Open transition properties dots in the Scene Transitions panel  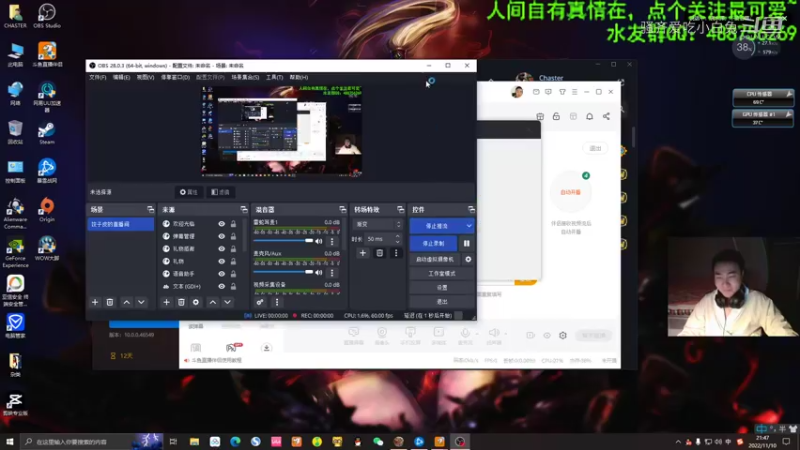(396, 253)
